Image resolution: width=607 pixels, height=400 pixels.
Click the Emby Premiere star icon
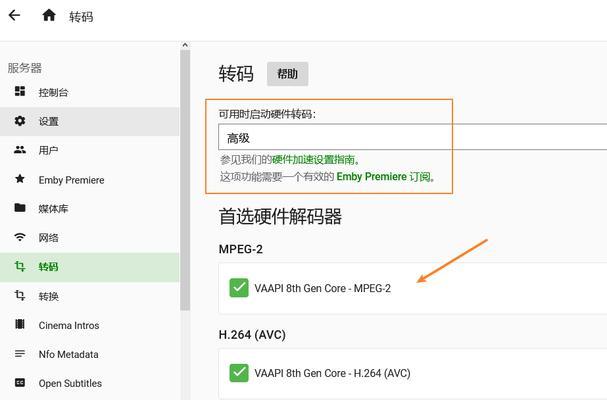click(20, 179)
